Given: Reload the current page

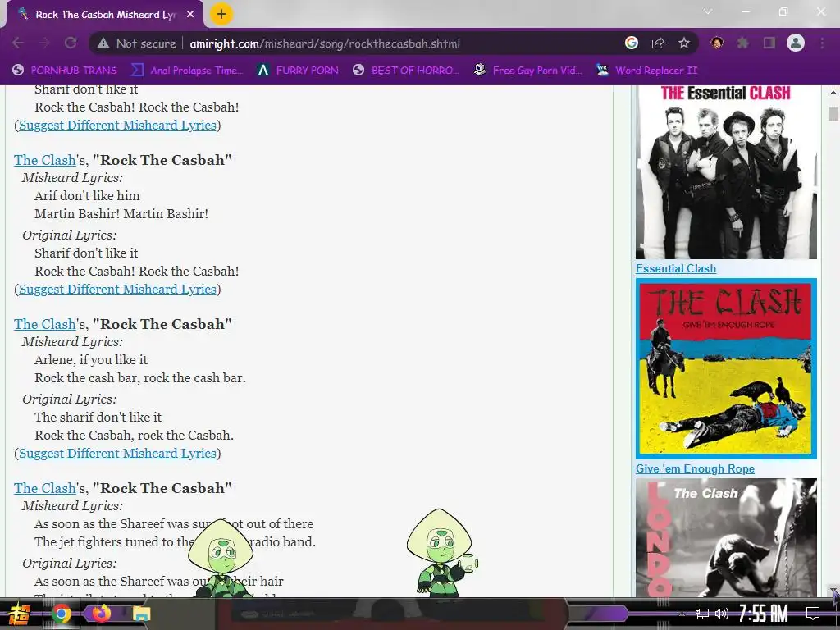Looking at the screenshot, I should click(x=71, y=43).
